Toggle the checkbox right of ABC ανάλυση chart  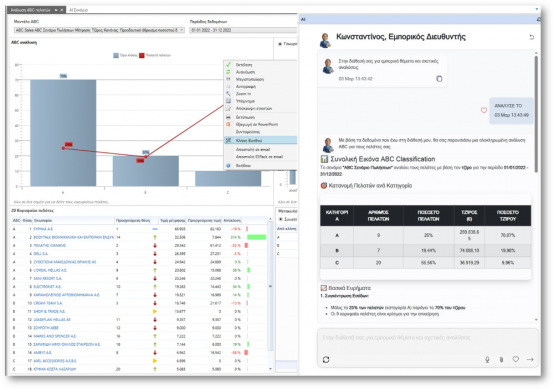tap(280, 44)
